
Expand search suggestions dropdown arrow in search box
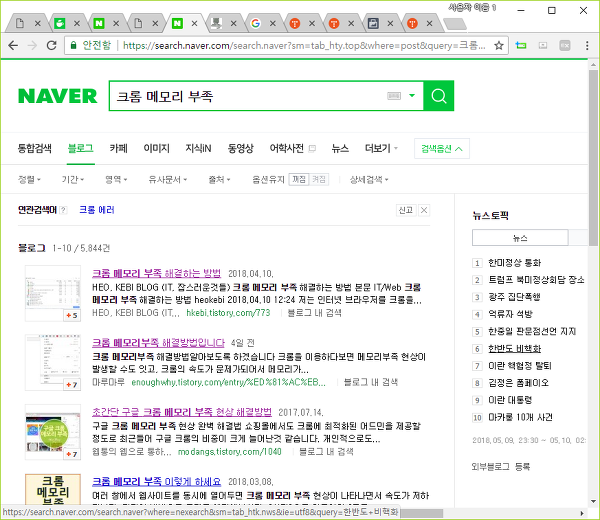[x=412, y=95]
